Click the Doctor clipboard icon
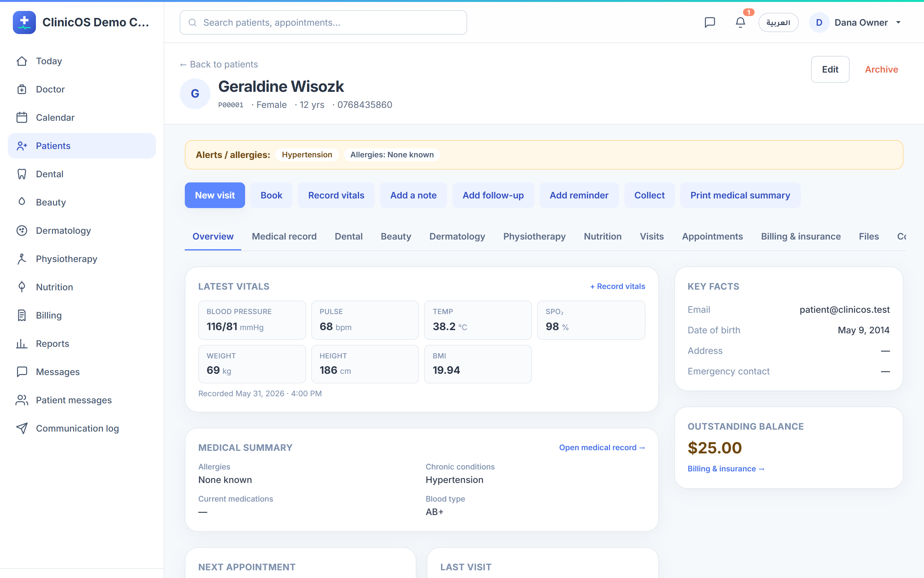The width and height of the screenshot is (924, 578). pyautogui.click(x=22, y=90)
